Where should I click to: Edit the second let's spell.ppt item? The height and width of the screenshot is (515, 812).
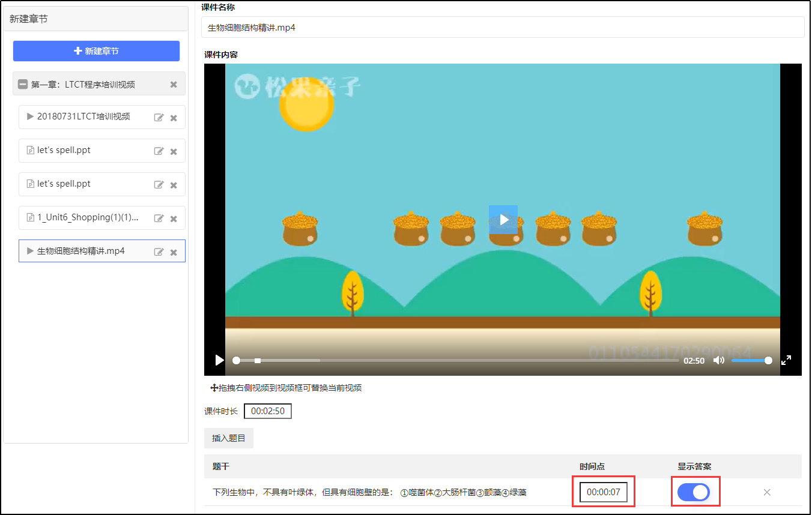click(x=159, y=185)
